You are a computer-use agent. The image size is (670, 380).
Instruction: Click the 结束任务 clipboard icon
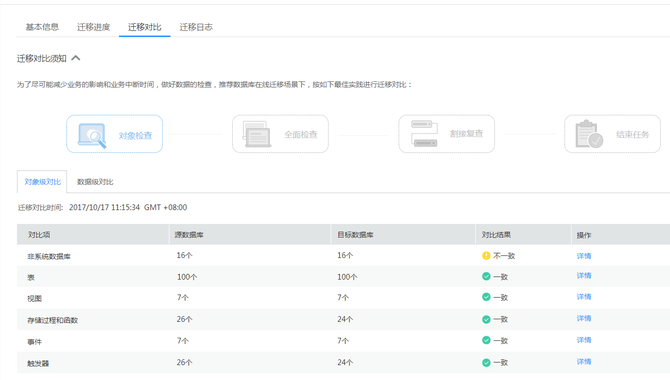589,134
